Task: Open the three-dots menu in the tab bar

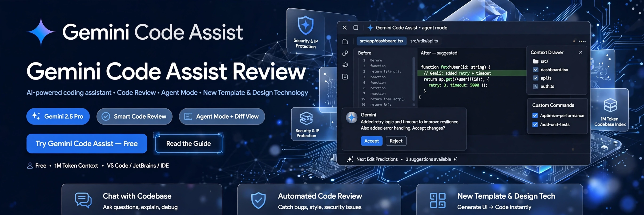Action: click(x=582, y=41)
